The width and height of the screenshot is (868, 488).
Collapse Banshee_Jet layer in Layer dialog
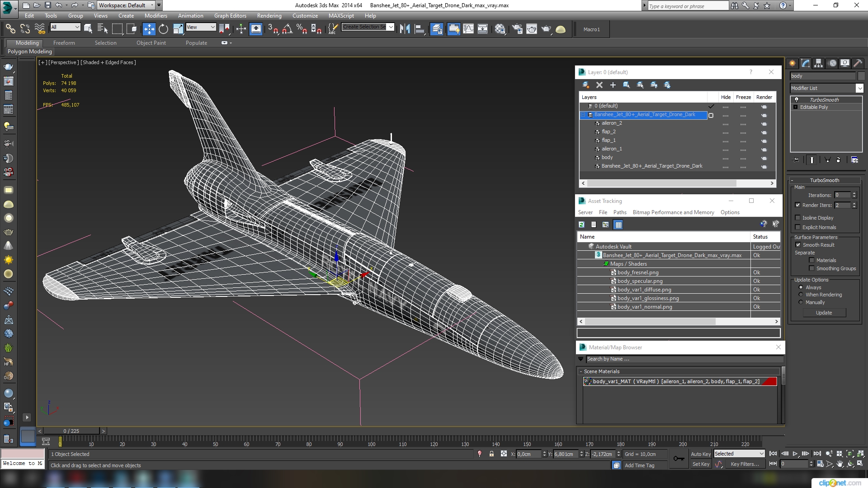point(583,115)
